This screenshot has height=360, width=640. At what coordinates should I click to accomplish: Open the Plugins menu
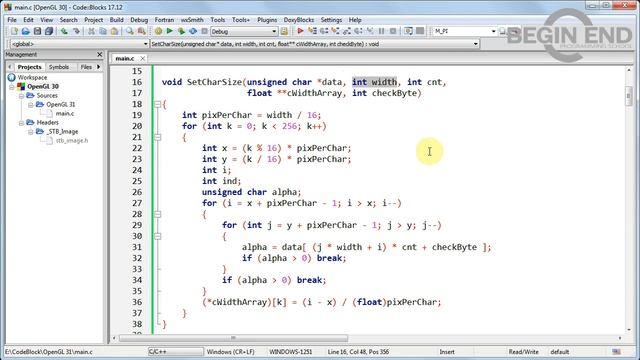pyautogui.click(x=267, y=20)
